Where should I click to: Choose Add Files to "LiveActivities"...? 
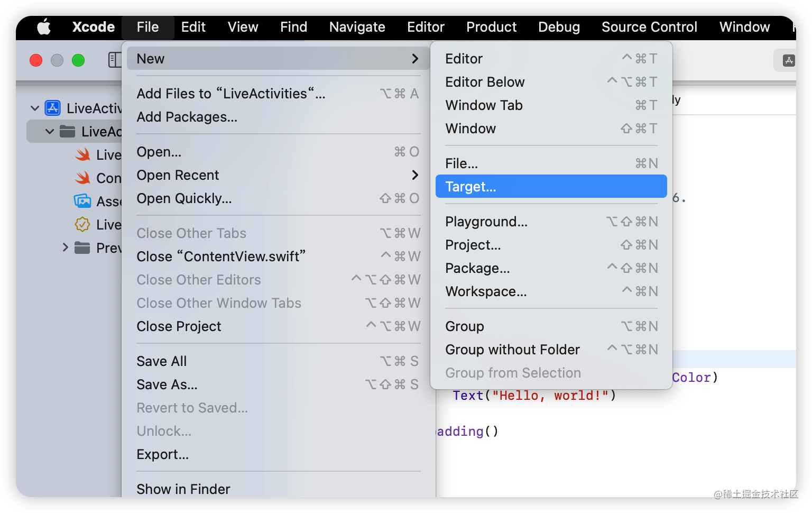(278, 94)
